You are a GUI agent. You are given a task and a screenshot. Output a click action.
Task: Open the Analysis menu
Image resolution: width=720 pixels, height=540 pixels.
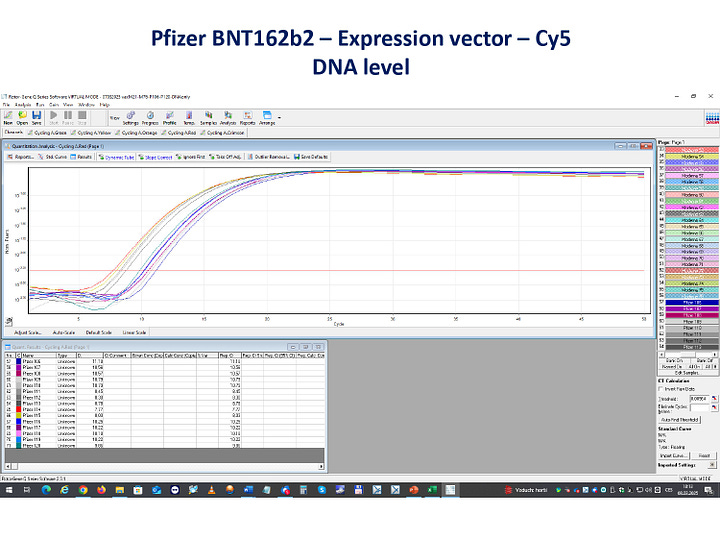(23, 105)
